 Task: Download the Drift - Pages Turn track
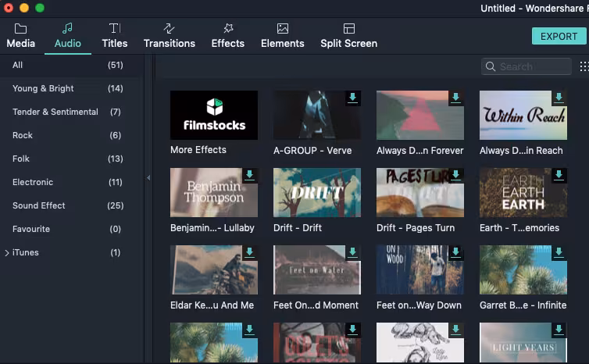pyautogui.click(x=455, y=176)
